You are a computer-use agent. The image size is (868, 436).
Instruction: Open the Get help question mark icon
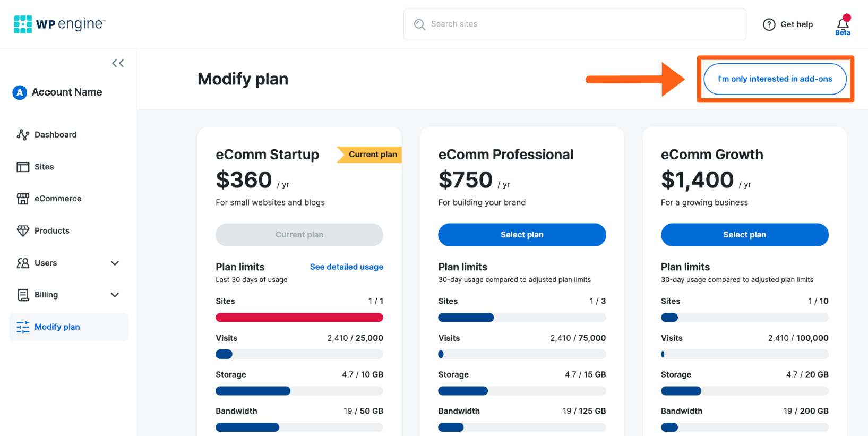click(769, 24)
